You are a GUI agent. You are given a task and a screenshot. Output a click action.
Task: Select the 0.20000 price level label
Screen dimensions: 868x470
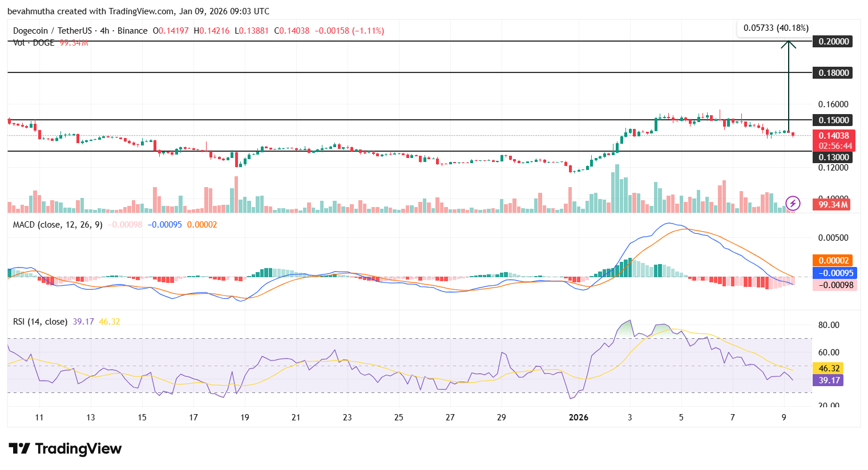pyautogui.click(x=832, y=41)
